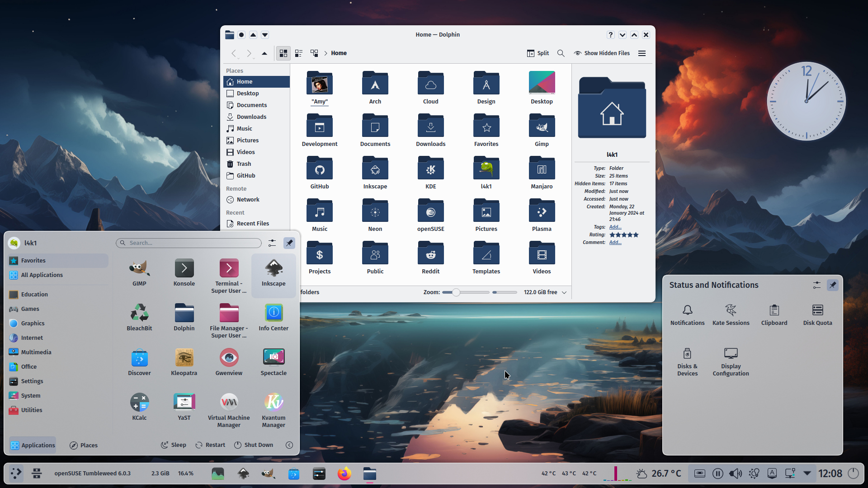Open Kvantum Manager
The height and width of the screenshot is (488, 868).
(274, 410)
